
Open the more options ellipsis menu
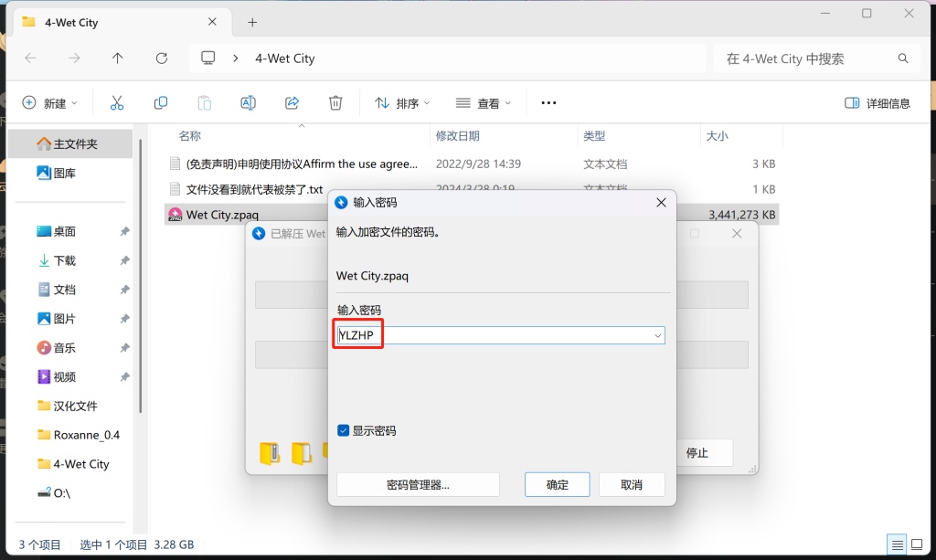click(x=548, y=103)
